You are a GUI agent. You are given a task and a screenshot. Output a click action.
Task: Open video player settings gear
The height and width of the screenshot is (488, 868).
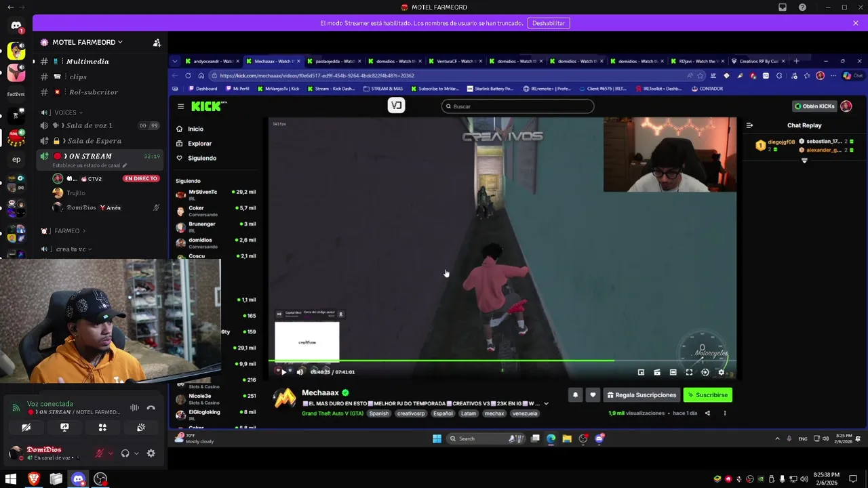point(721,372)
